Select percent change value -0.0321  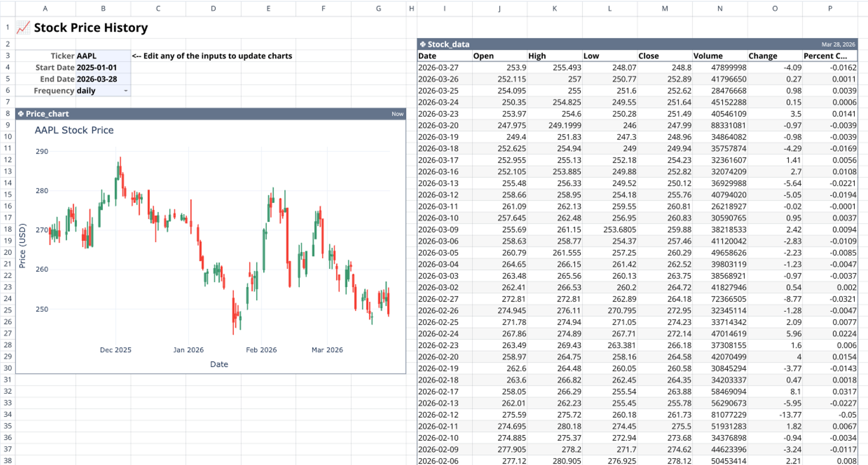830,299
